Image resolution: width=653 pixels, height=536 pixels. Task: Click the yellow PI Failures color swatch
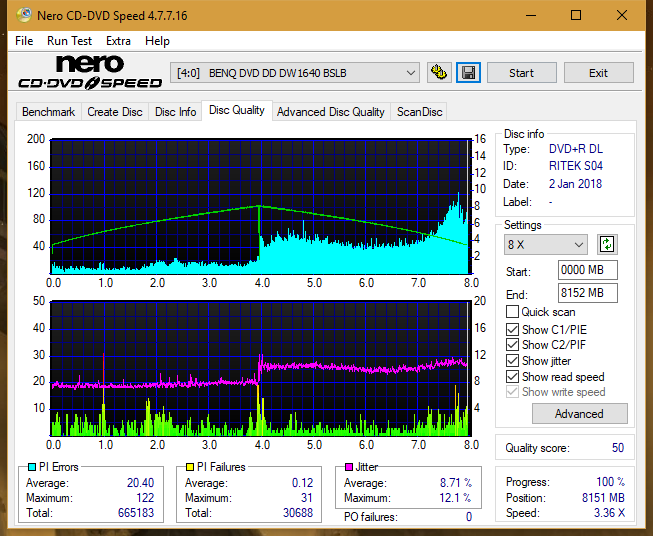(x=190, y=467)
